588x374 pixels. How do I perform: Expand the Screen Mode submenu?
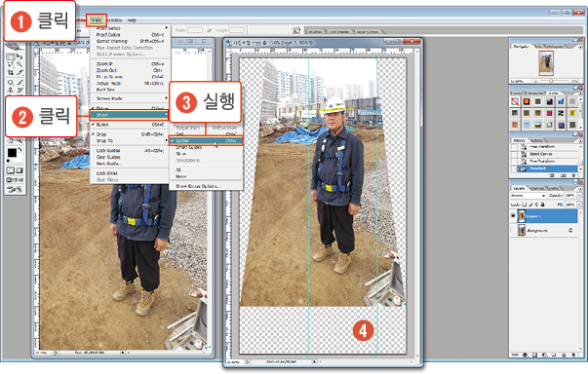click(130, 98)
